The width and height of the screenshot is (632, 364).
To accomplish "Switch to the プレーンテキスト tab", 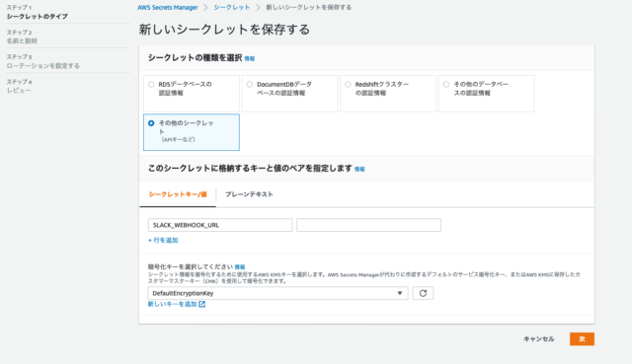I will 249,194.
